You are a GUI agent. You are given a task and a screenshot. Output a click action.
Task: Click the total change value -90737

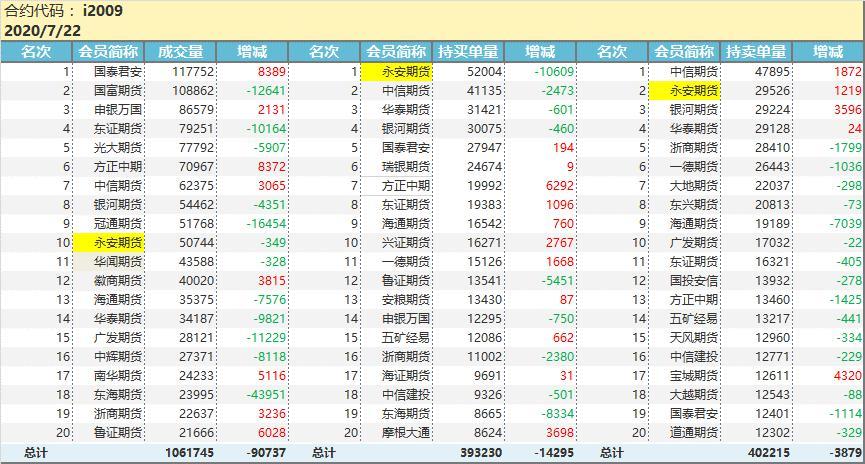266,453
